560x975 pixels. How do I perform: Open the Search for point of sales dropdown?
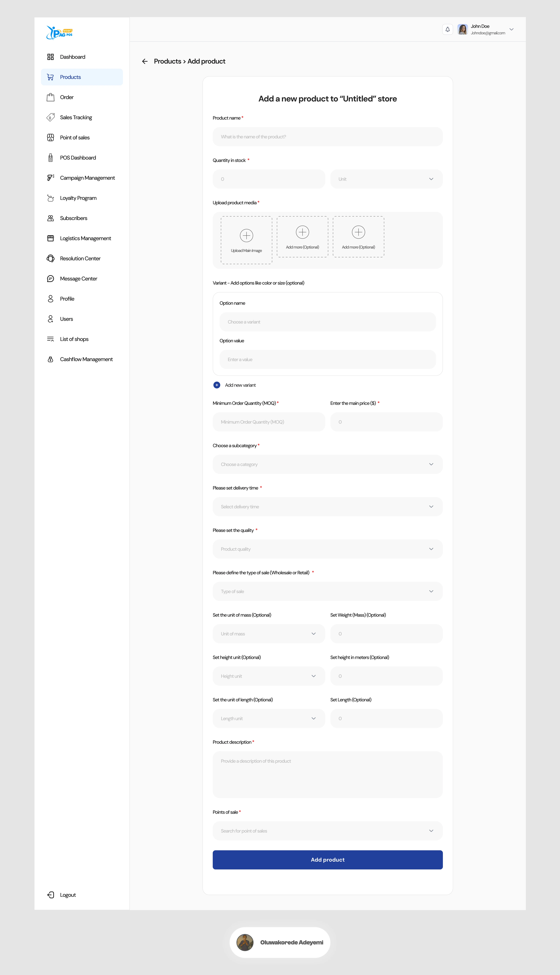[x=328, y=831]
